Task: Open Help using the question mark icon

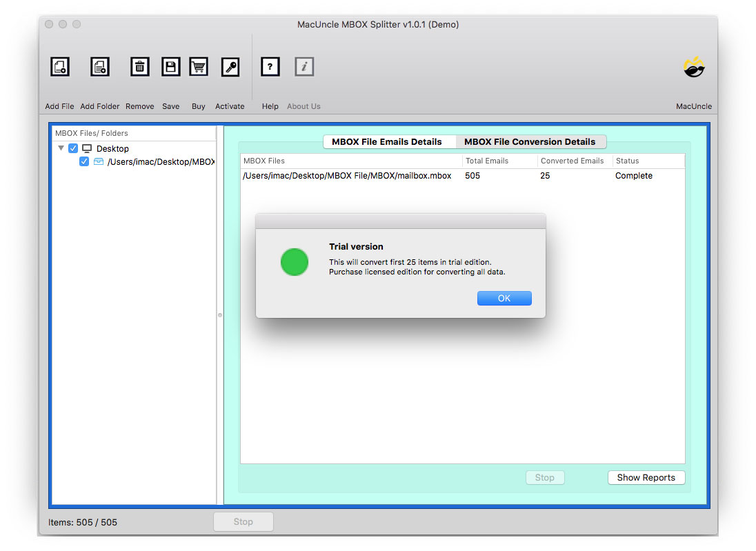Action: coord(270,66)
